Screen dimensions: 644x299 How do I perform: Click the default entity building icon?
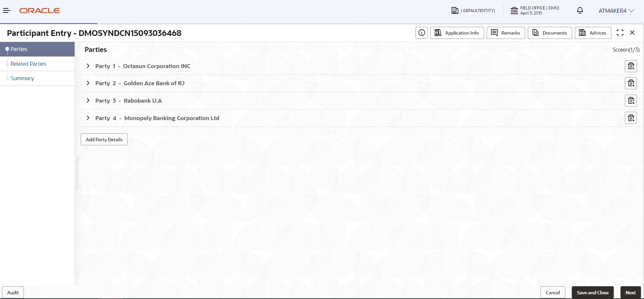pyautogui.click(x=455, y=11)
